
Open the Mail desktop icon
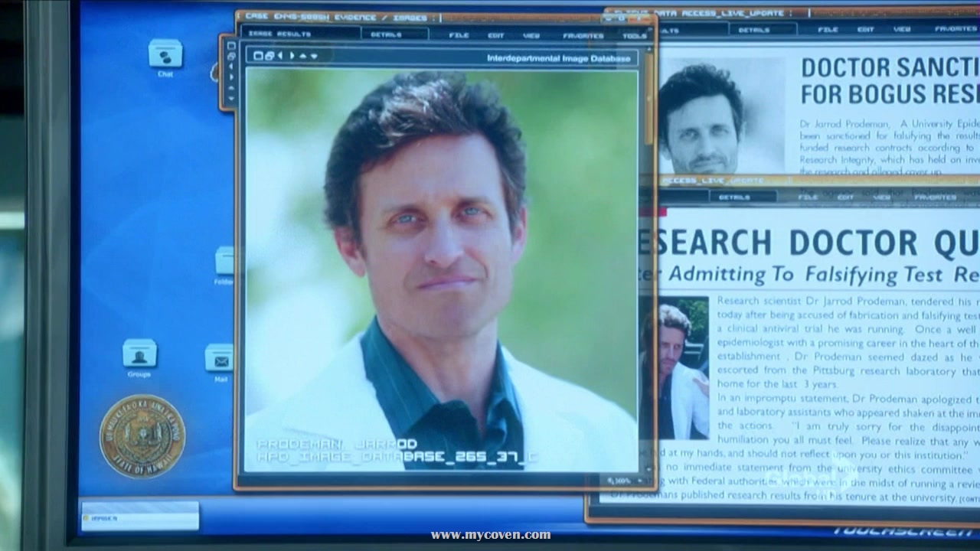[x=220, y=359]
